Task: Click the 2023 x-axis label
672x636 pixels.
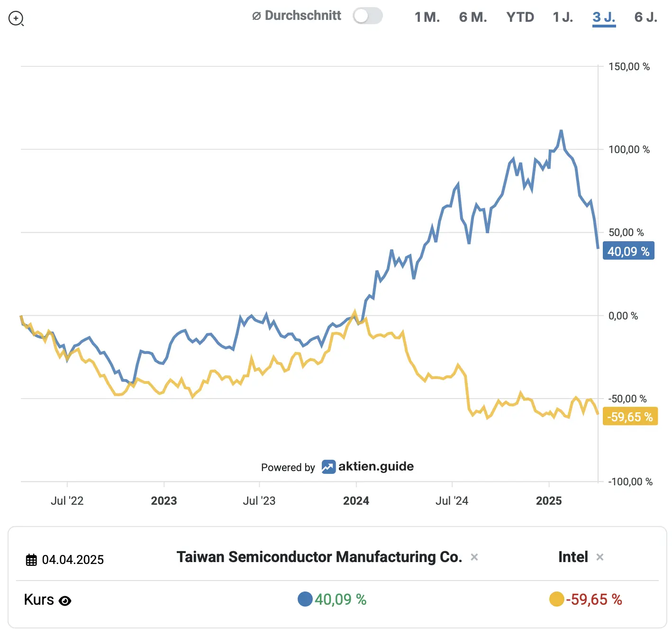Action: coord(164,501)
